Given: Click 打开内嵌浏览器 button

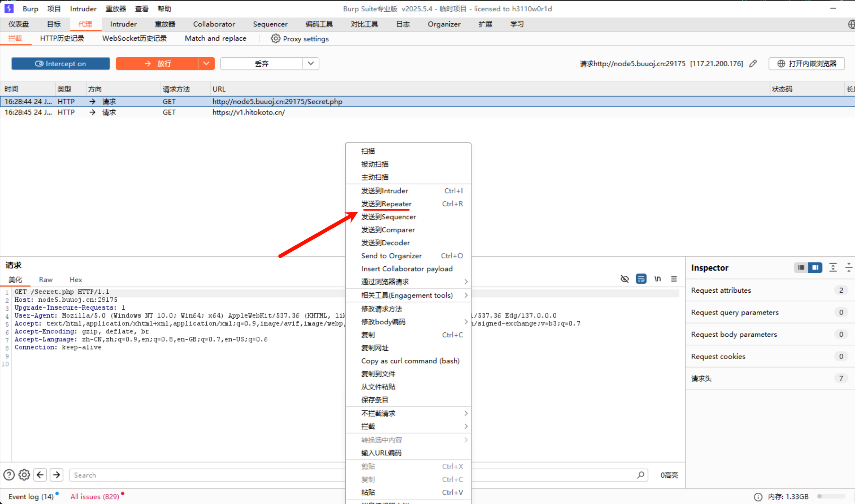Looking at the screenshot, I should click(x=807, y=64).
